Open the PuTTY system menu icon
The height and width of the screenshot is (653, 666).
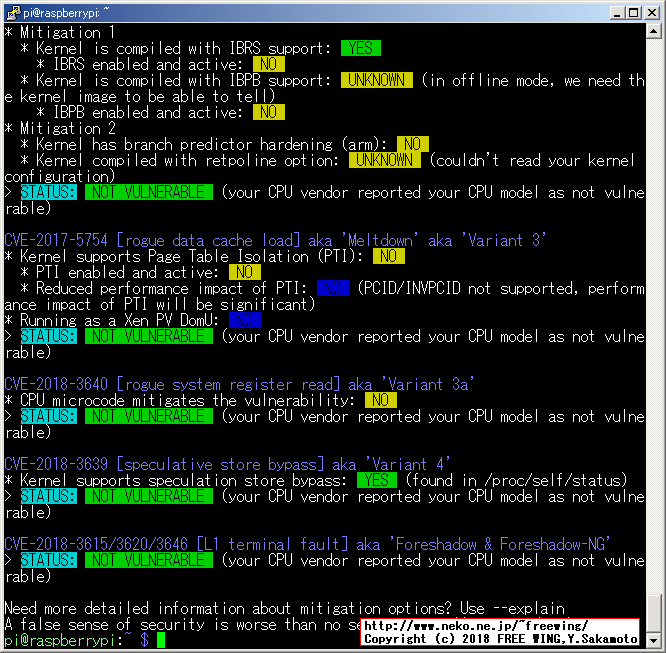(x=13, y=13)
